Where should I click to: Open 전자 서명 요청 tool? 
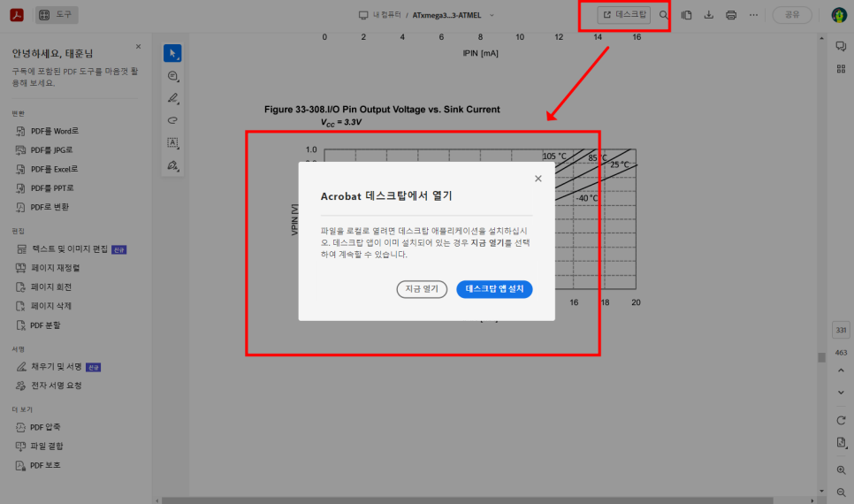49,386
